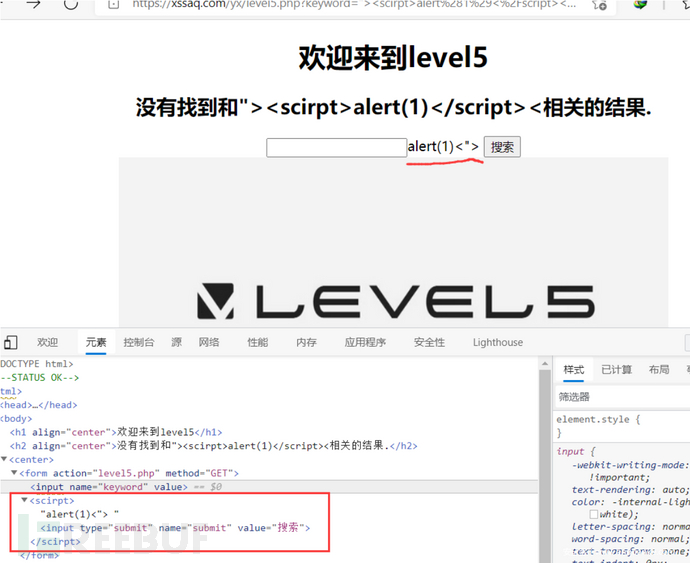Switch to the 控制台 console tab

pyautogui.click(x=139, y=342)
